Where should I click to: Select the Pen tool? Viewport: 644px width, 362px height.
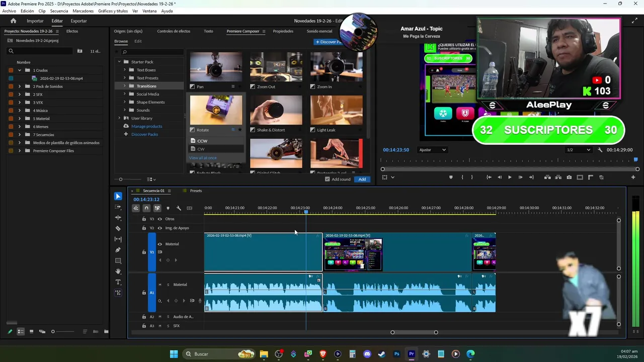tap(118, 250)
